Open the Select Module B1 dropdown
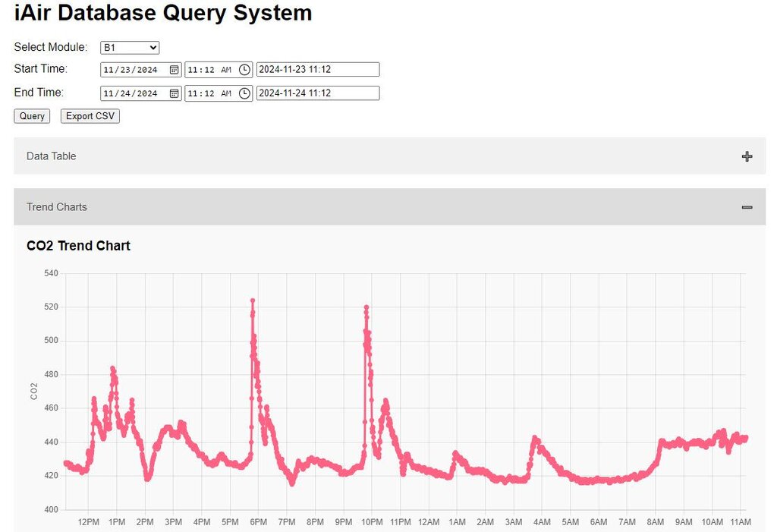 pyautogui.click(x=130, y=48)
